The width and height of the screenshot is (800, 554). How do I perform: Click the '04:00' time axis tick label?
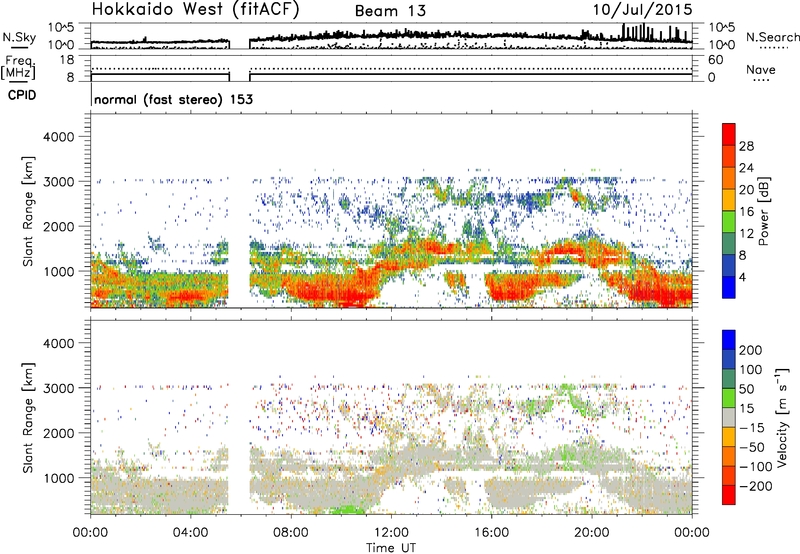[190, 532]
